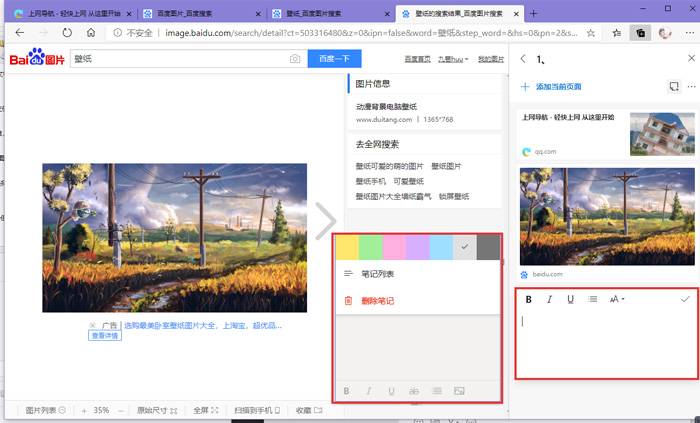This screenshot has width=700, height=423.
Task: Click 添加当前页面 in Collections
Action: tap(552, 87)
